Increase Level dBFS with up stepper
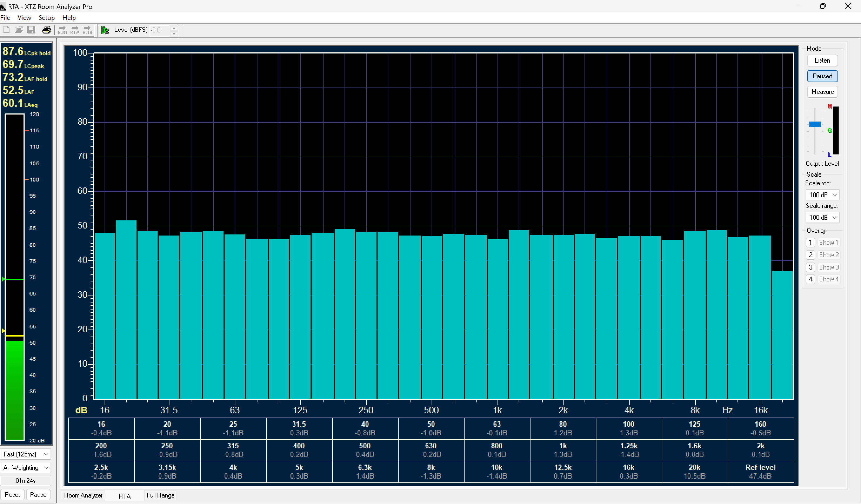 coord(174,28)
